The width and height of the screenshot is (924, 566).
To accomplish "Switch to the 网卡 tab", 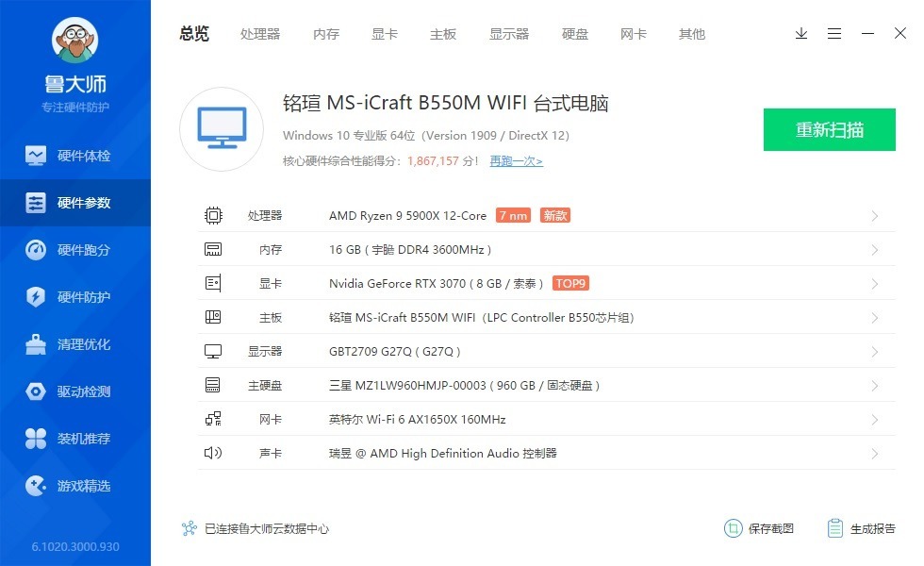I will pos(633,34).
